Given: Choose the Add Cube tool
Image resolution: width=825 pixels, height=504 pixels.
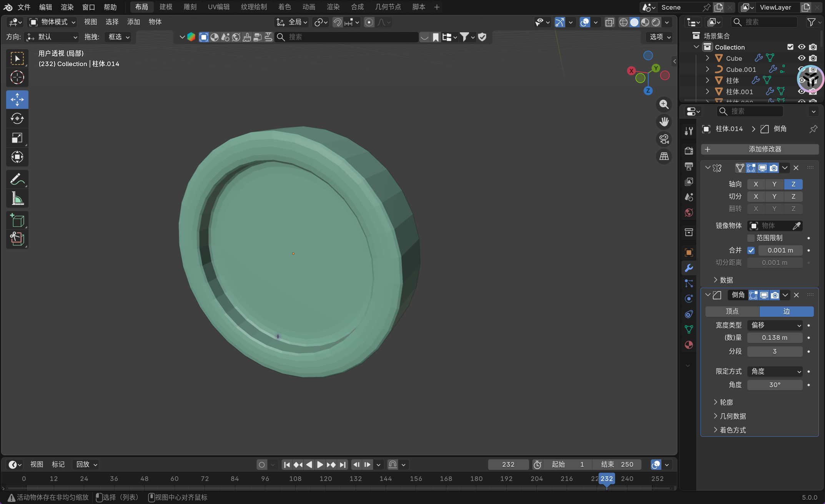Looking at the screenshot, I should pyautogui.click(x=17, y=221).
